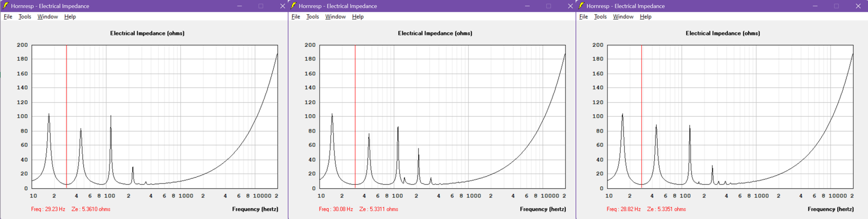
Task: Click the 'Freq : 30.08 Hz' readout
Action: tap(336, 209)
